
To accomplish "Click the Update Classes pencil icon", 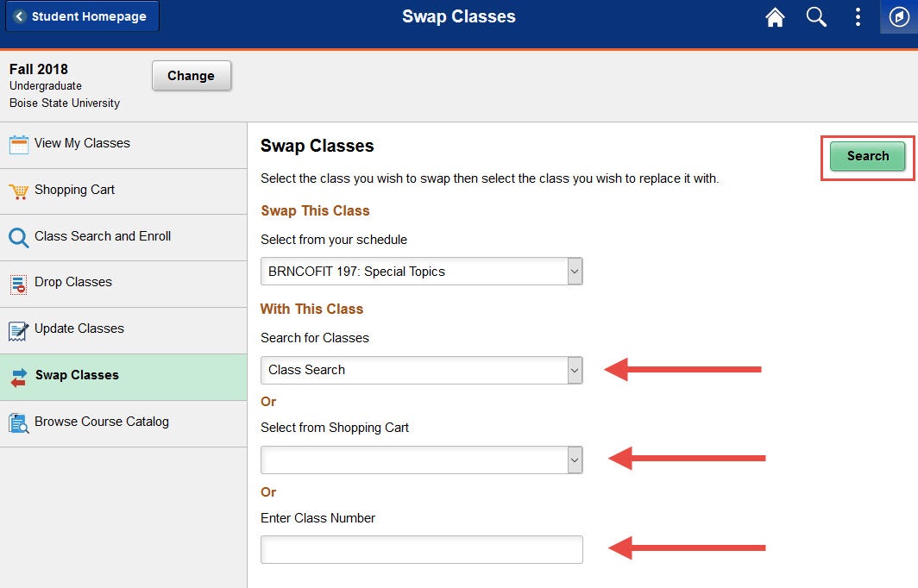I will pyautogui.click(x=19, y=330).
